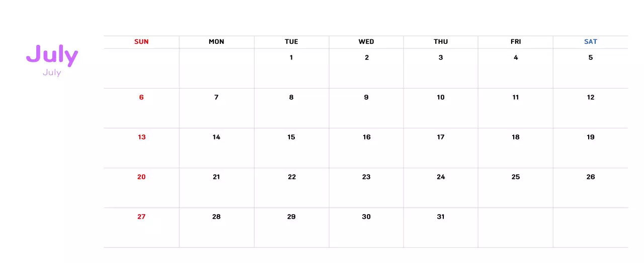Select the blue SAT column header
Viewport: 644px width, 263px height.
click(591, 42)
